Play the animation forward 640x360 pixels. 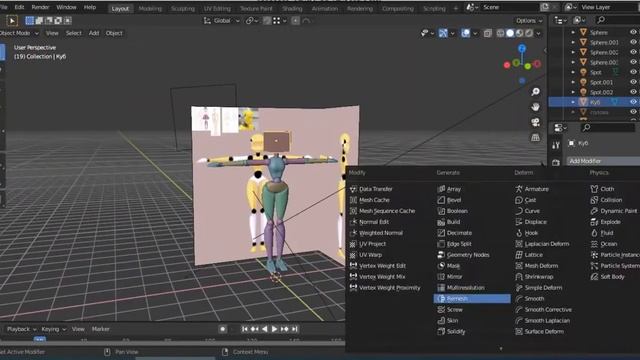[275, 329]
